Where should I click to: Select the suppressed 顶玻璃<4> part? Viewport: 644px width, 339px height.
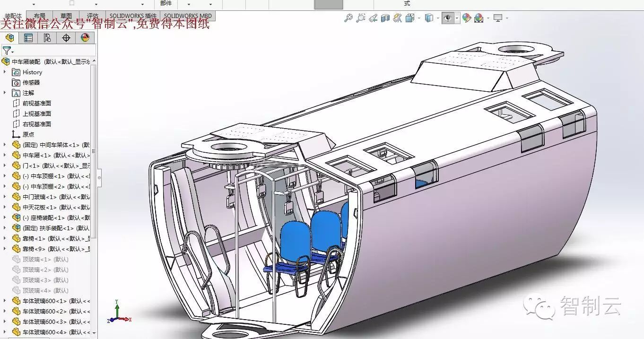[40, 291]
